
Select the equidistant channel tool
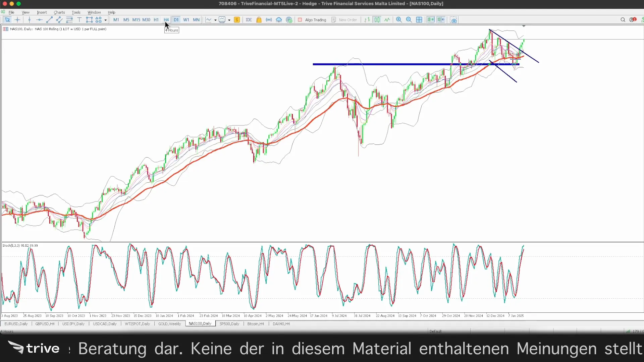(59, 20)
